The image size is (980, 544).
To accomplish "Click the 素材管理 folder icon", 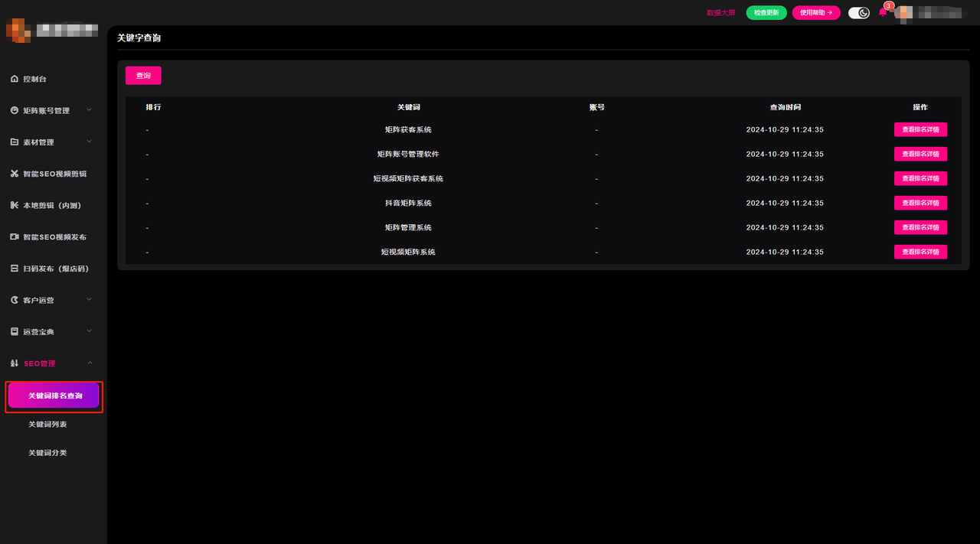I will pyautogui.click(x=15, y=142).
